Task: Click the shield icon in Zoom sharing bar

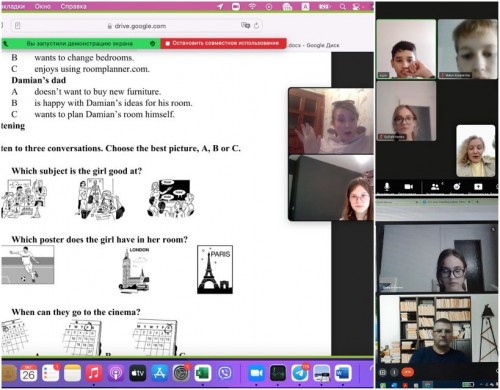Action: pos(152,43)
